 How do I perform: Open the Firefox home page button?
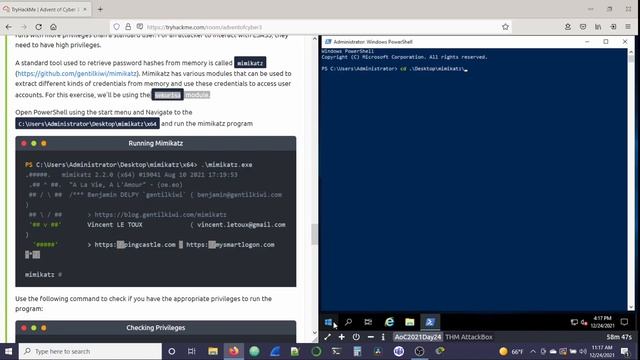click(x=53, y=27)
